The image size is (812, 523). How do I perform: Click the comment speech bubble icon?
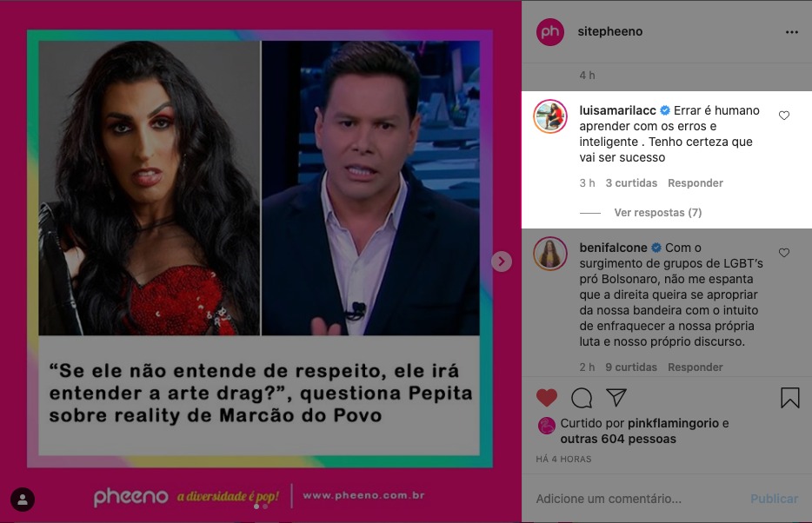click(x=582, y=398)
